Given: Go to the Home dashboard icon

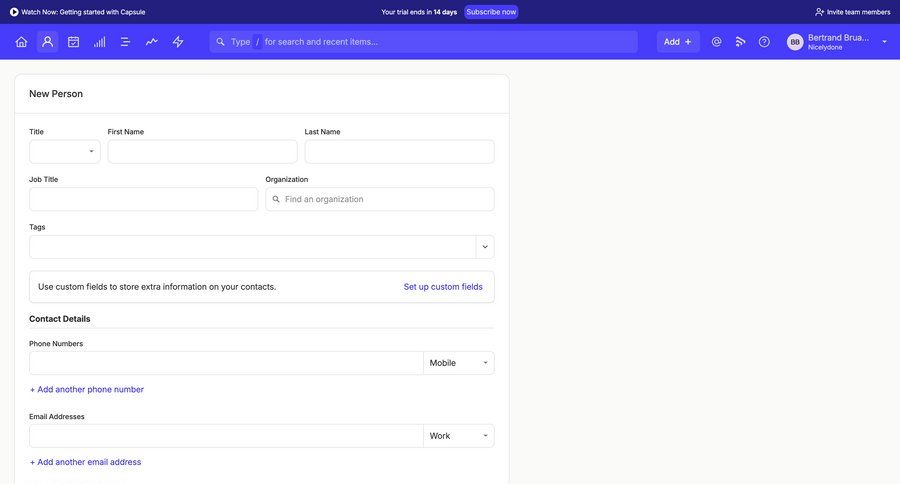Looking at the screenshot, I should tap(21, 42).
